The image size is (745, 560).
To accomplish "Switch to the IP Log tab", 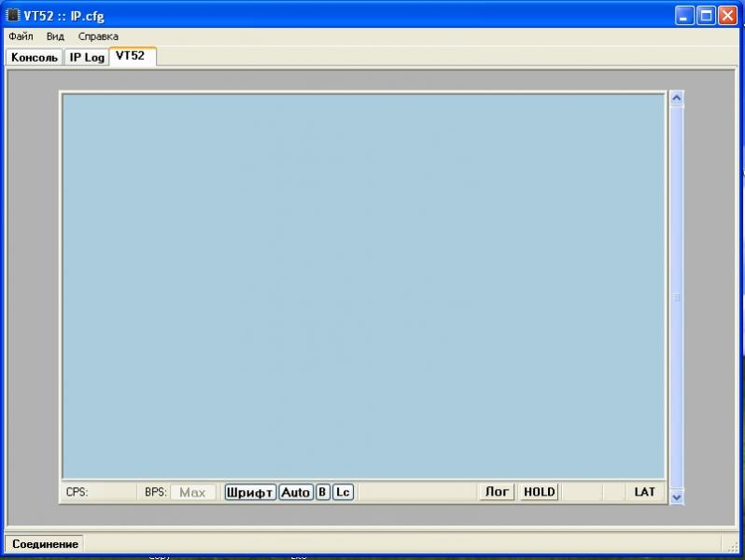I will 88,57.
